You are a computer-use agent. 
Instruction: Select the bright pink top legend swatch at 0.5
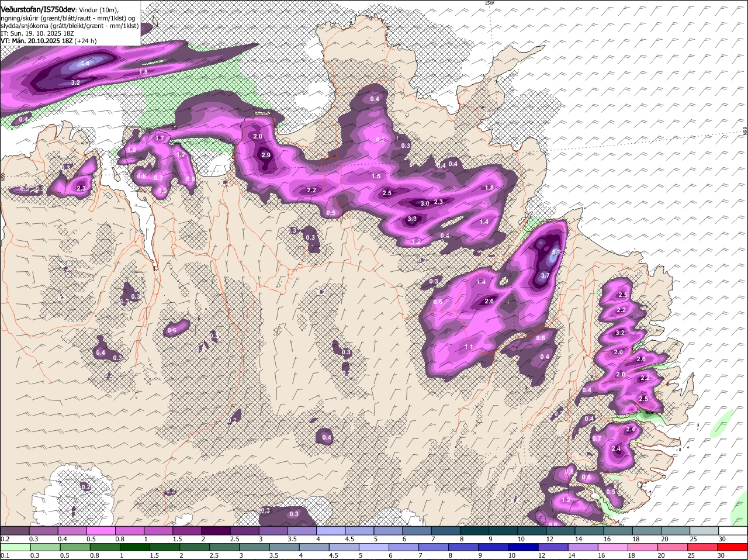click(x=101, y=530)
